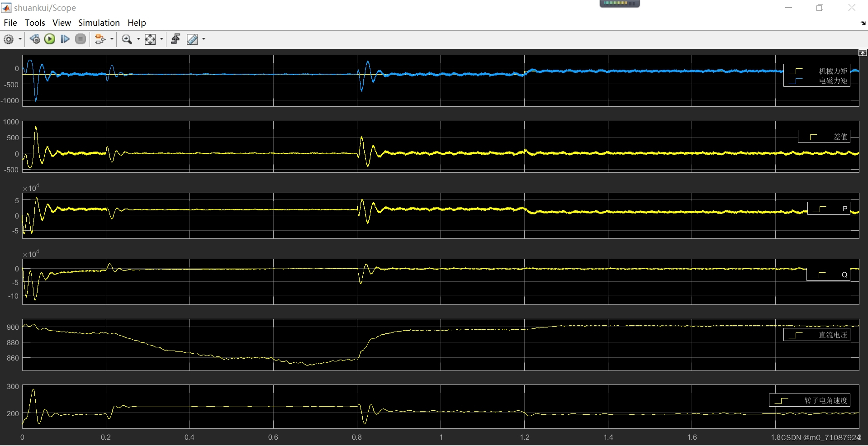Image resolution: width=868 pixels, height=446 pixels.
Task: Open the Help menu
Action: 137,23
